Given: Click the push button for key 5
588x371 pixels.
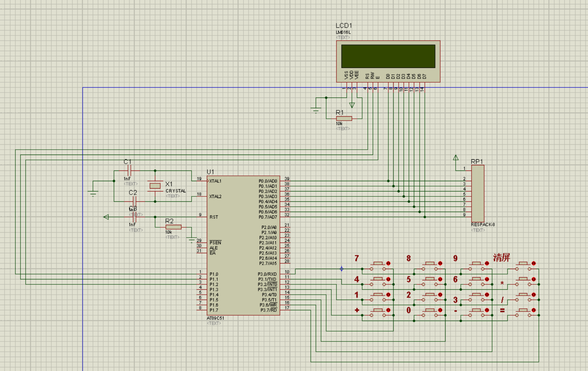Looking at the screenshot, I should point(429,281).
